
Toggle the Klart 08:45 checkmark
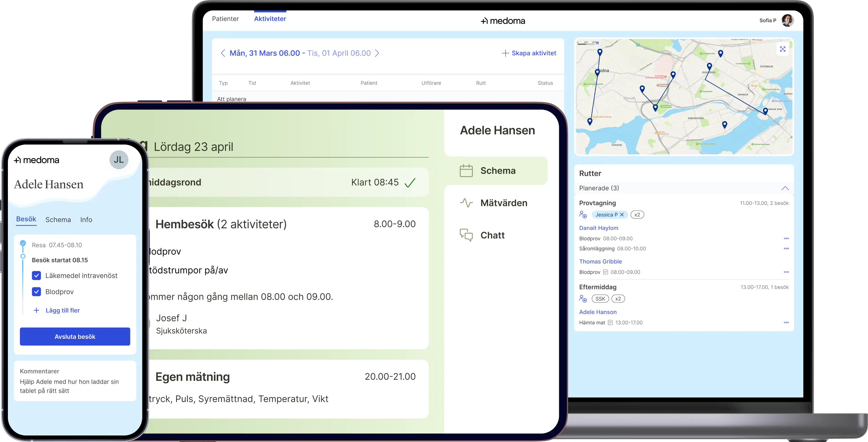[x=410, y=182]
